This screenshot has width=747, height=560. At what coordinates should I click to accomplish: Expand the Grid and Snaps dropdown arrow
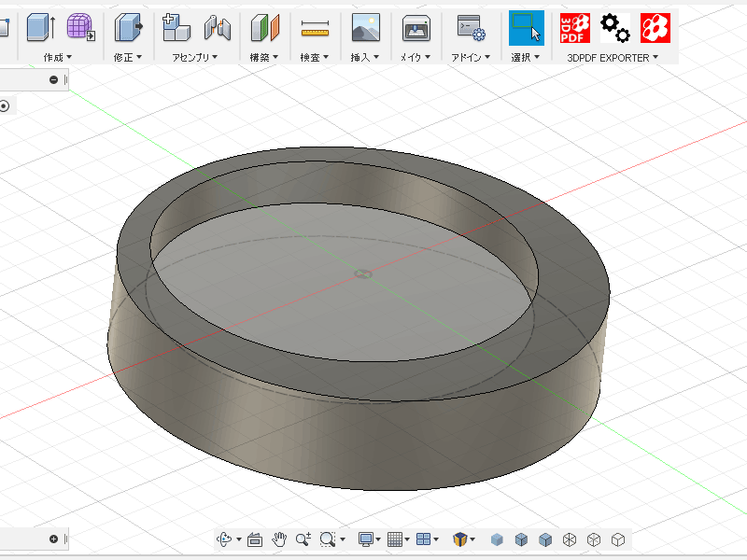click(407, 539)
